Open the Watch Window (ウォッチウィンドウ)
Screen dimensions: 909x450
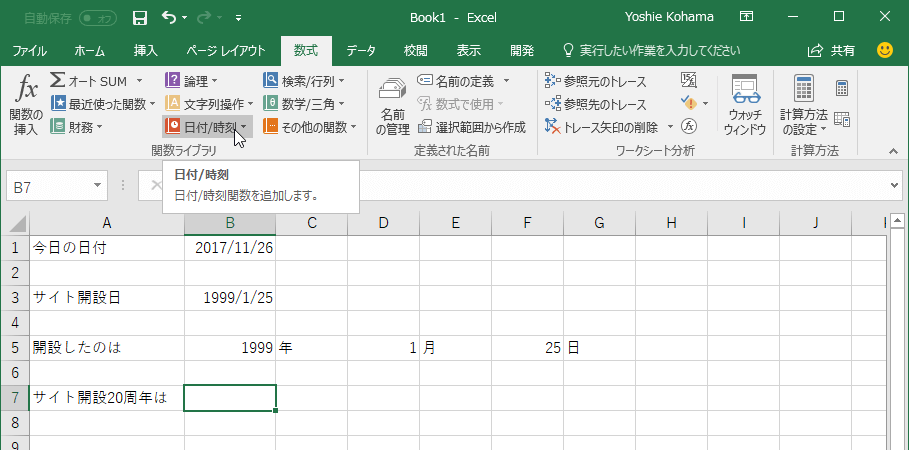click(744, 105)
